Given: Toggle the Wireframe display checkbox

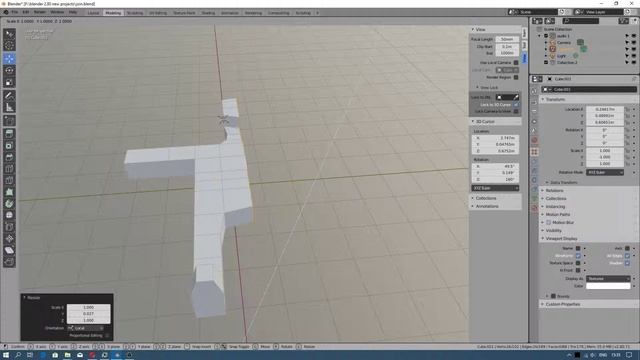Looking at the screenshot, I should 578,256.
